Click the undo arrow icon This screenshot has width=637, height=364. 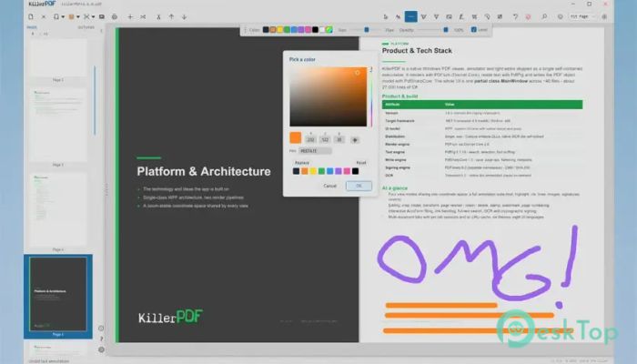point(515,16)
